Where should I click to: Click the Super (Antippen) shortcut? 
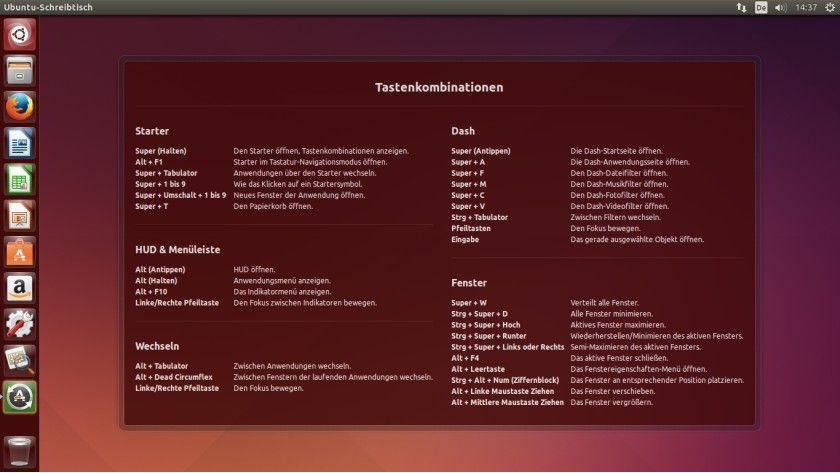[481, 151]
